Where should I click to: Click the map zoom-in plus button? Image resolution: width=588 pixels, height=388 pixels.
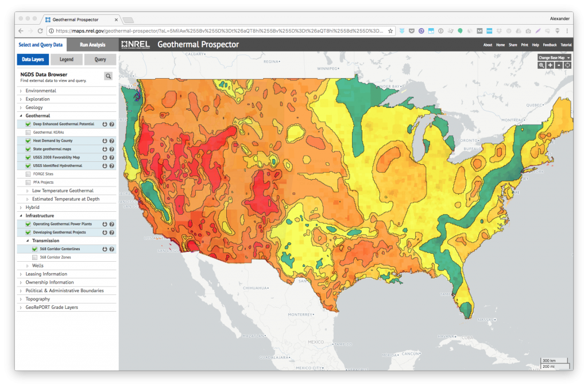click(550, 65)
